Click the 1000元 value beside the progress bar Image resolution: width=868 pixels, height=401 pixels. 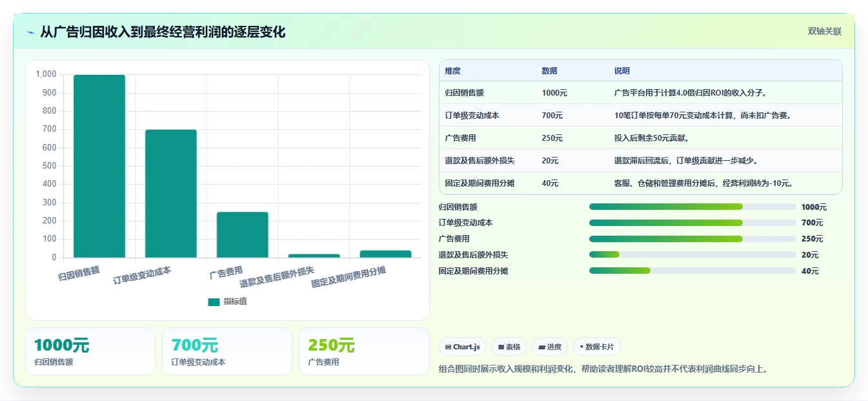click(x=814, y=207)
